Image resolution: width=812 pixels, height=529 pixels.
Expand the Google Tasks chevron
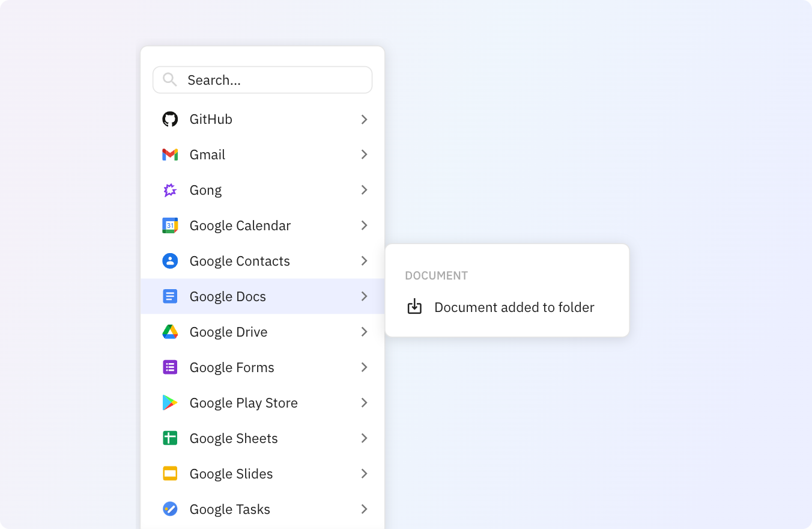(364, 509)
